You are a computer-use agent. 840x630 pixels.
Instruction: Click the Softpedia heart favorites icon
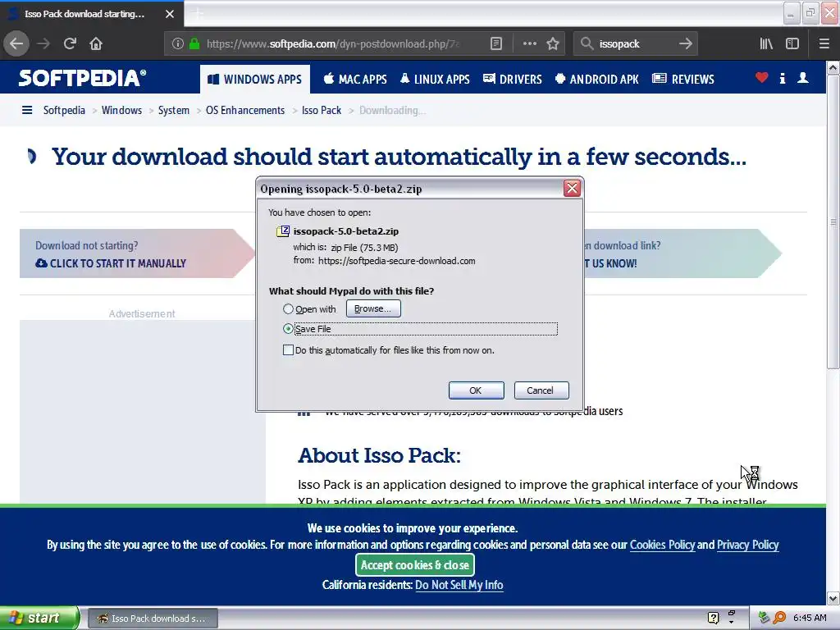click(x=762, y=78)
